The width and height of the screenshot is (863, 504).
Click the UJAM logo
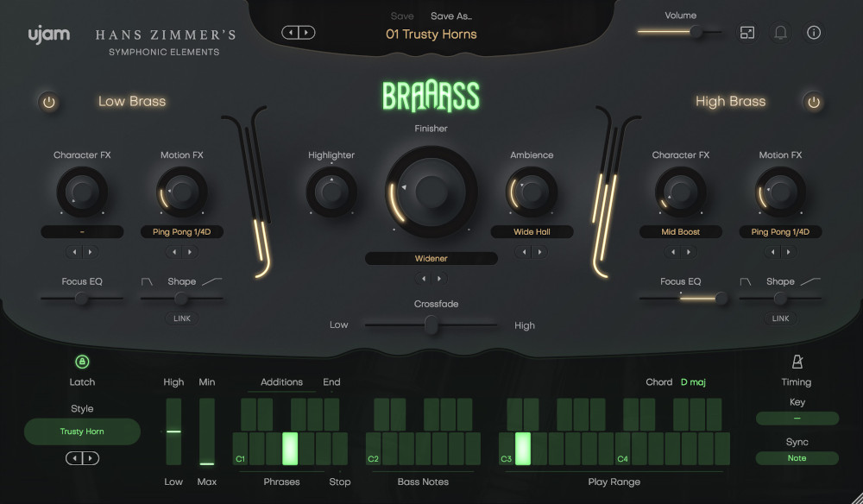[x=48, y=35]
